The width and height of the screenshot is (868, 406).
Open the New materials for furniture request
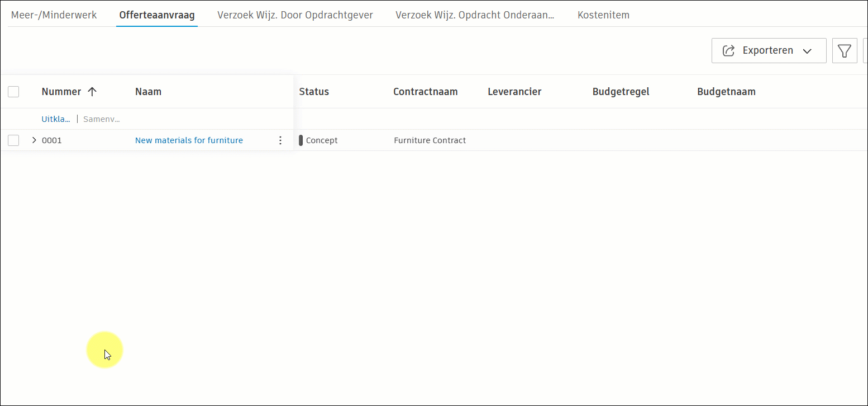189,140
